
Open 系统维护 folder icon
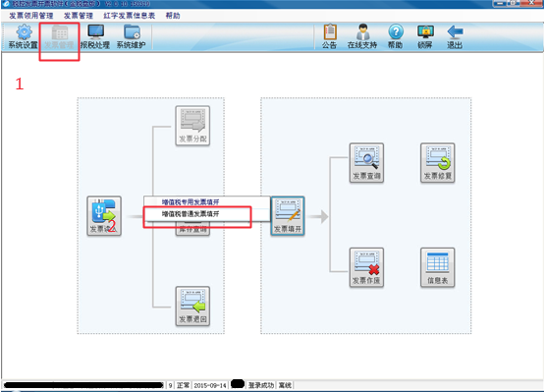point(132,36)
